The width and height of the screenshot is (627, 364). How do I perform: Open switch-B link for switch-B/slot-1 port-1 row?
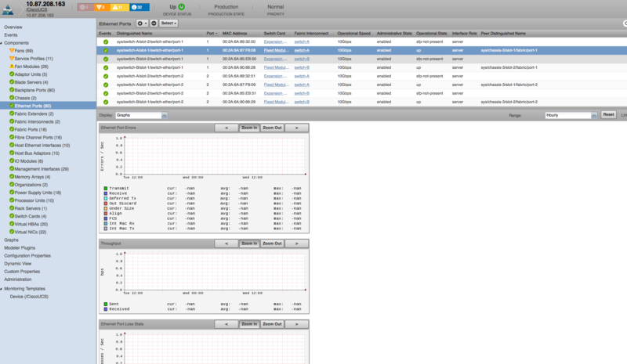(x=302, y=67)
